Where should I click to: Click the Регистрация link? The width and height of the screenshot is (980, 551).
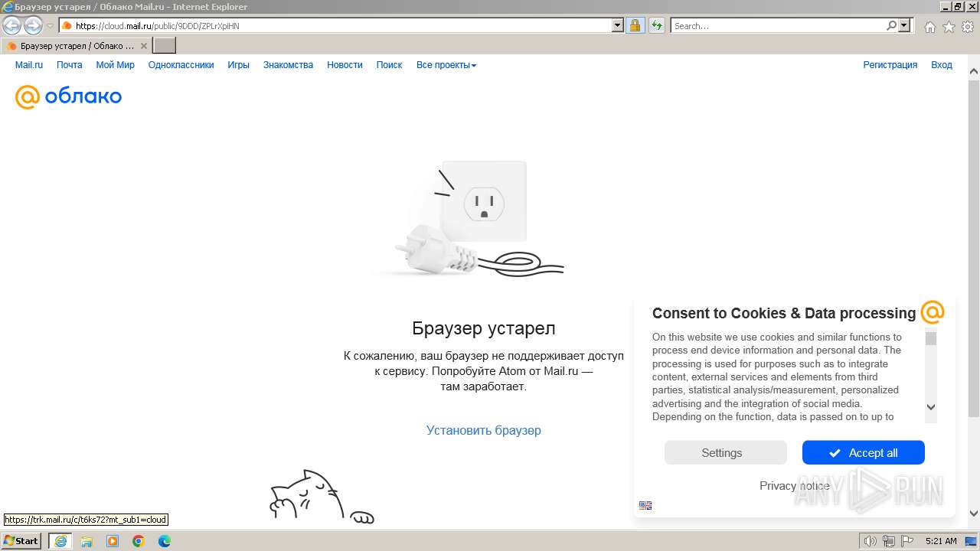pyautogui.click(x=890, y=65)
